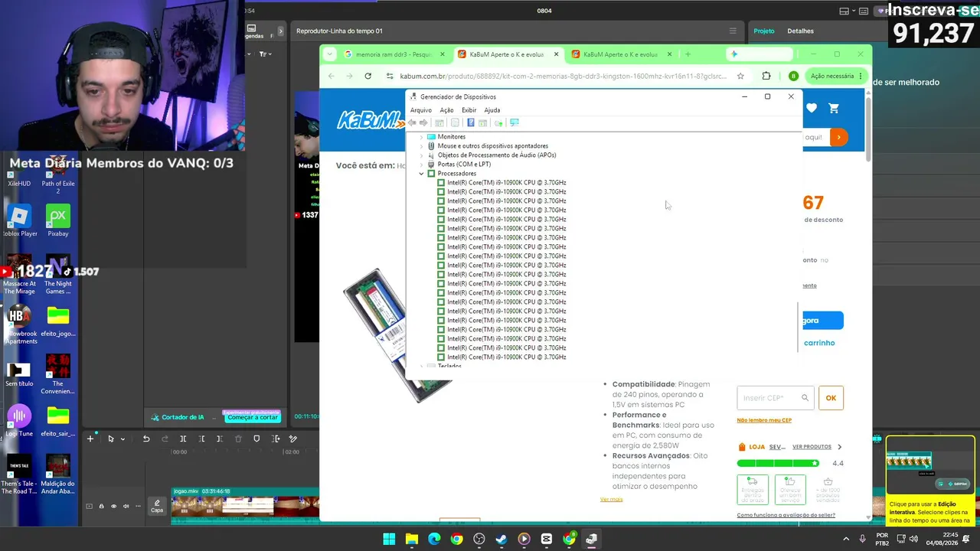Open Steam from the taskbar
980x551 pixels.
coord(501,539)
